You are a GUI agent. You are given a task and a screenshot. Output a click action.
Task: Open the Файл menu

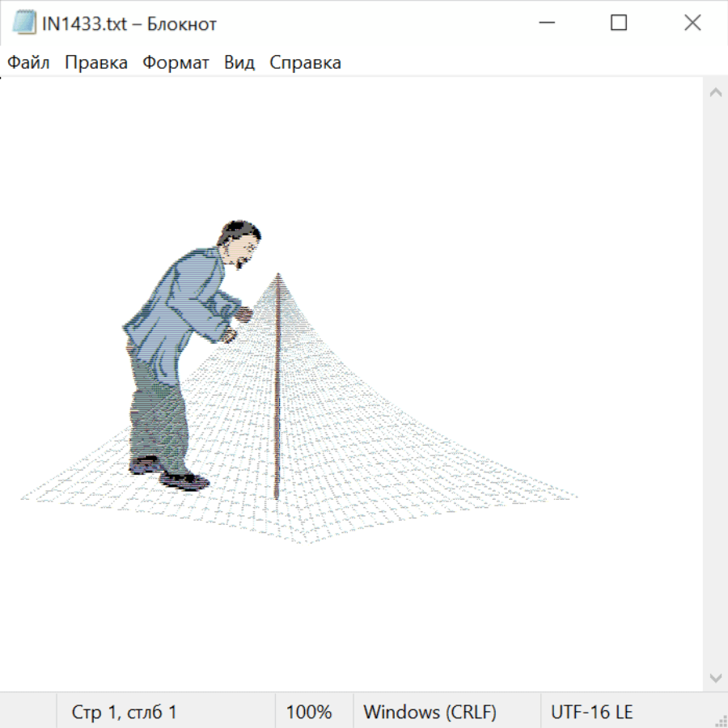tap(28, 63)
